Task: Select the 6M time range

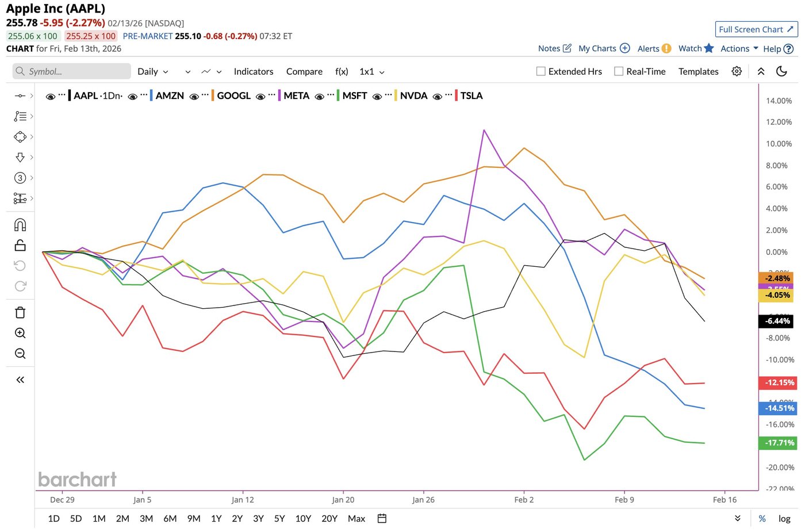Action: (170, 518)
